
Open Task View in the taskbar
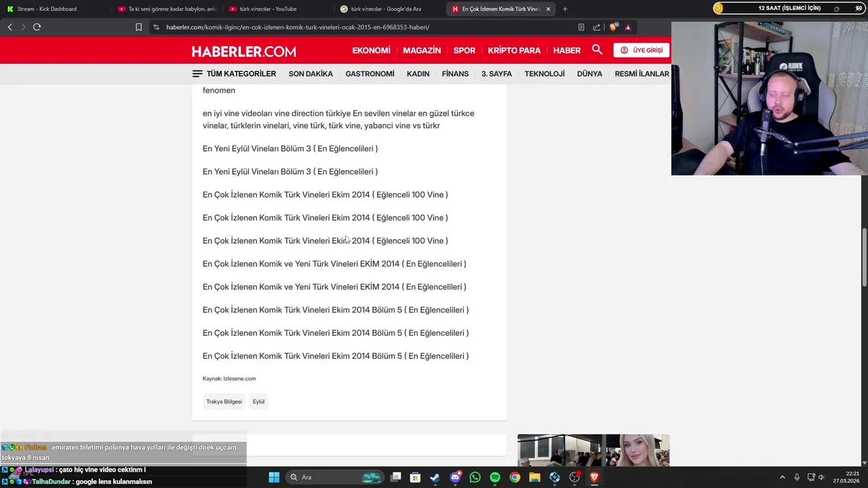tap(396, 477)
